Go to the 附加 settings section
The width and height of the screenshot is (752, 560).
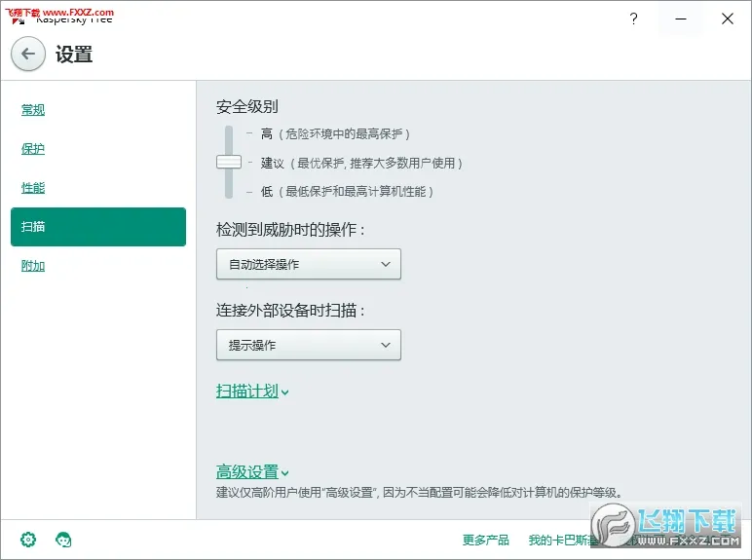(x=33, y=266)
